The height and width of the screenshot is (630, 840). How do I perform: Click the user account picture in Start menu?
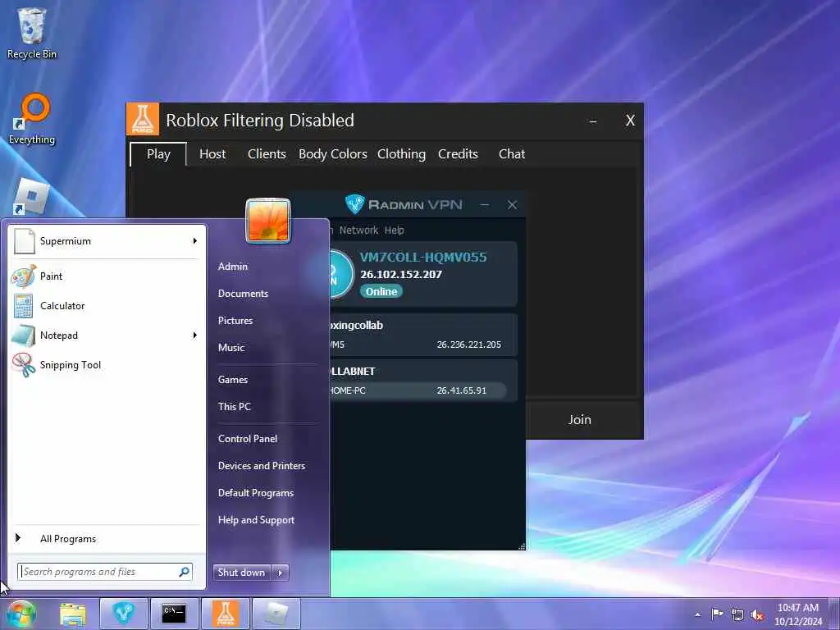268,221
